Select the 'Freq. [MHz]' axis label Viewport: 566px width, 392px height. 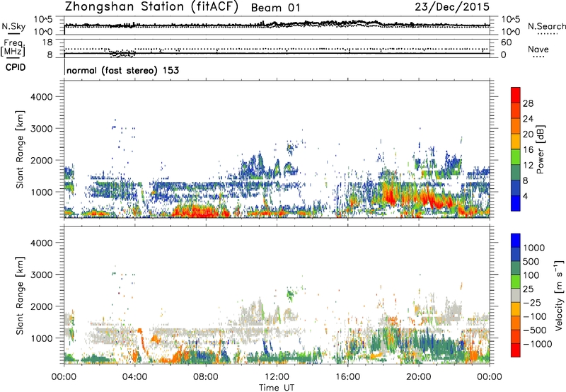[x=13, y=48]
